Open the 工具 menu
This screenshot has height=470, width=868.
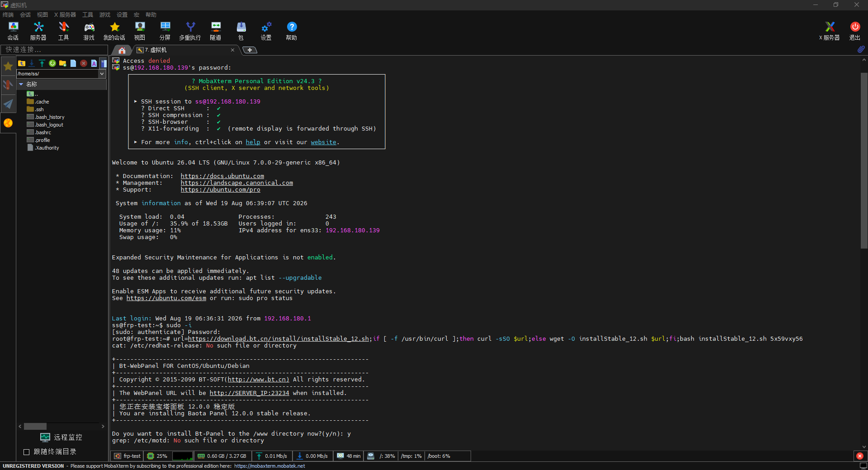[x=88, y=14]
